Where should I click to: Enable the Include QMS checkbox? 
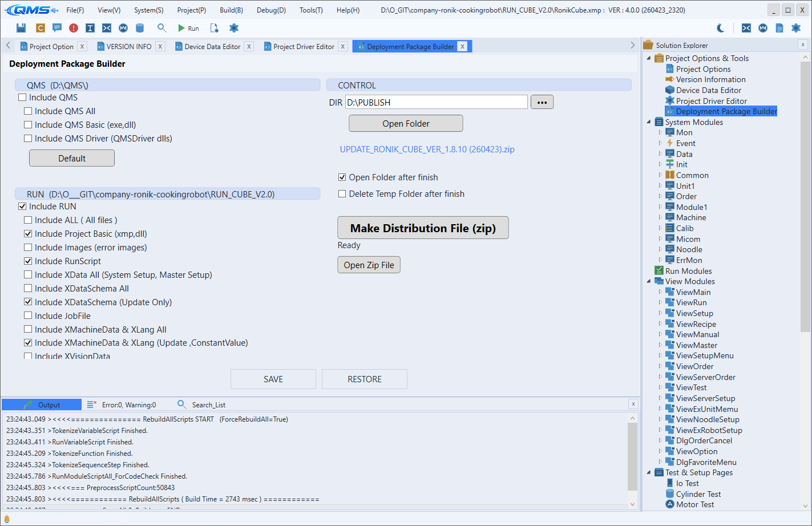(22, 98)
